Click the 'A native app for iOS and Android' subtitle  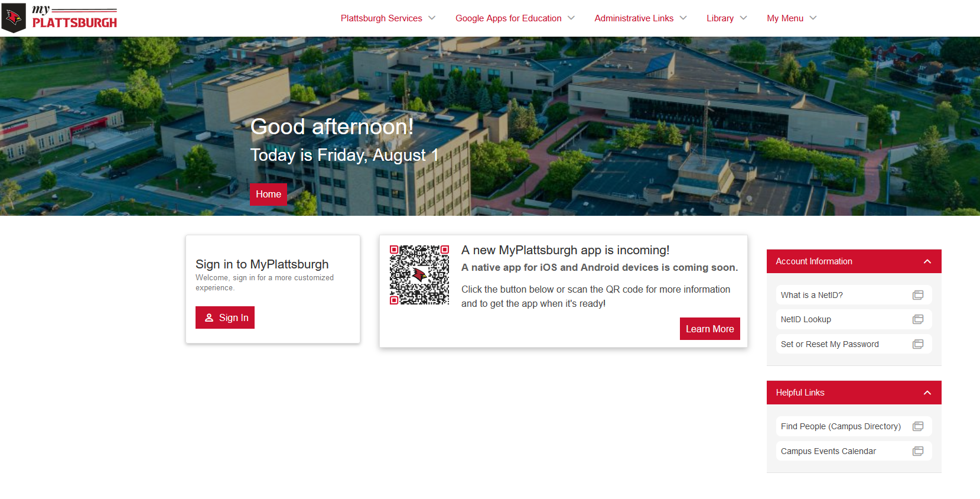[600, 267]
